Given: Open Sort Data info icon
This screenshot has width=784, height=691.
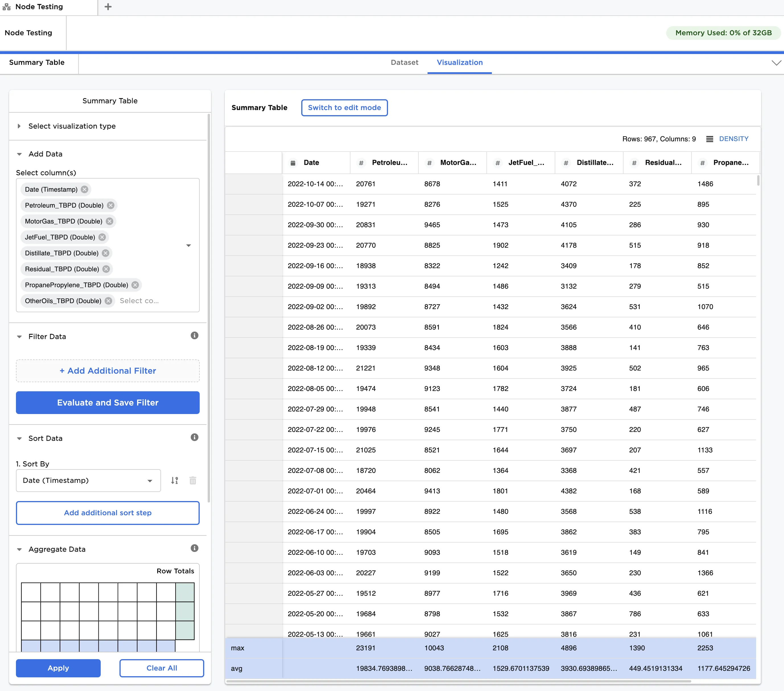Looking at the screenshot, I should (x=195, y=438).
